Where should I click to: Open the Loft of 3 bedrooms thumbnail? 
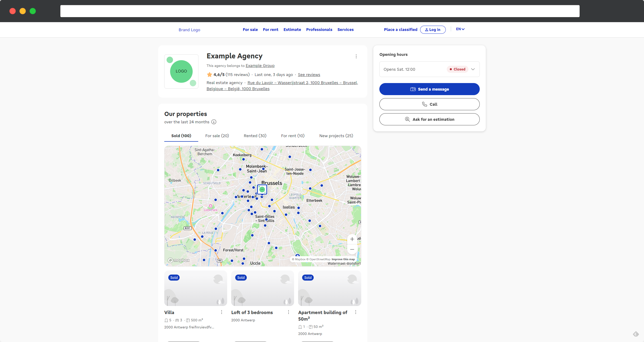tap(263, 288)
